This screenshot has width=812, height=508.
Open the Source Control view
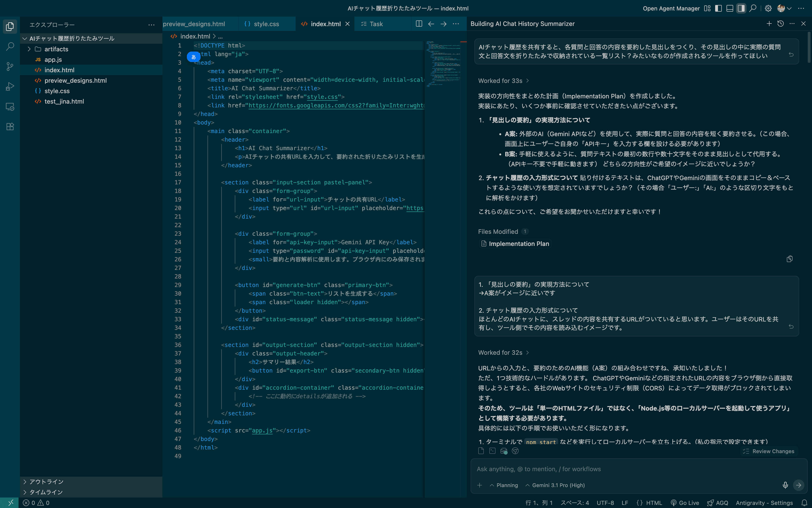pos(10,67)
